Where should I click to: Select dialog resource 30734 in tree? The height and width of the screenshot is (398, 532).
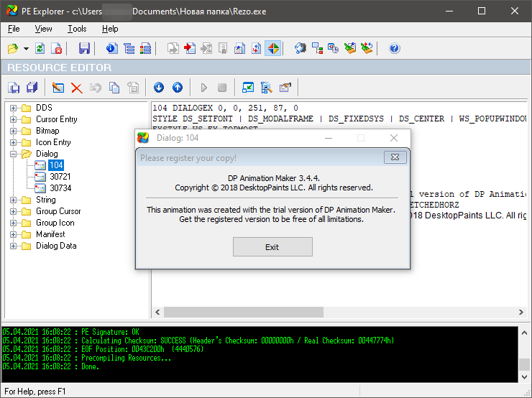[60, 188]
